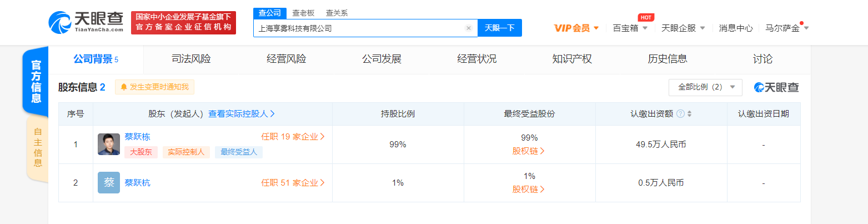Click the help icon beside 认缴出资额
This screenshot has width=868, height=224.
[680, 114]
